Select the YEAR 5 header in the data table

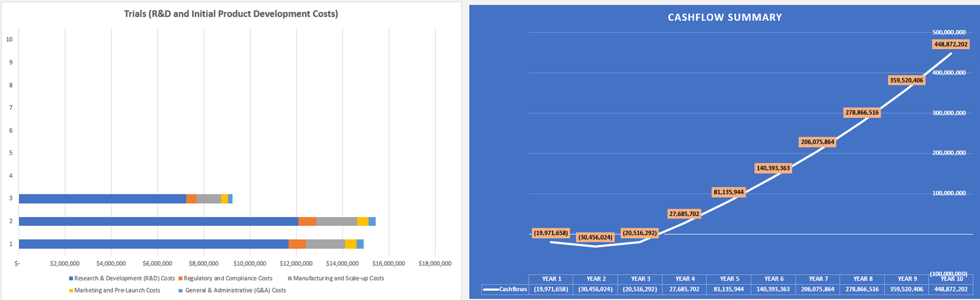729,279
